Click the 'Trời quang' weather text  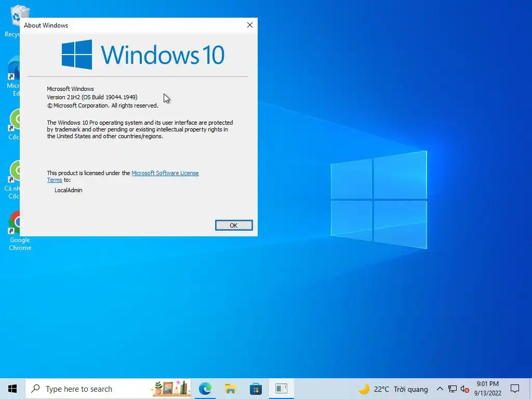click(411, 389)
